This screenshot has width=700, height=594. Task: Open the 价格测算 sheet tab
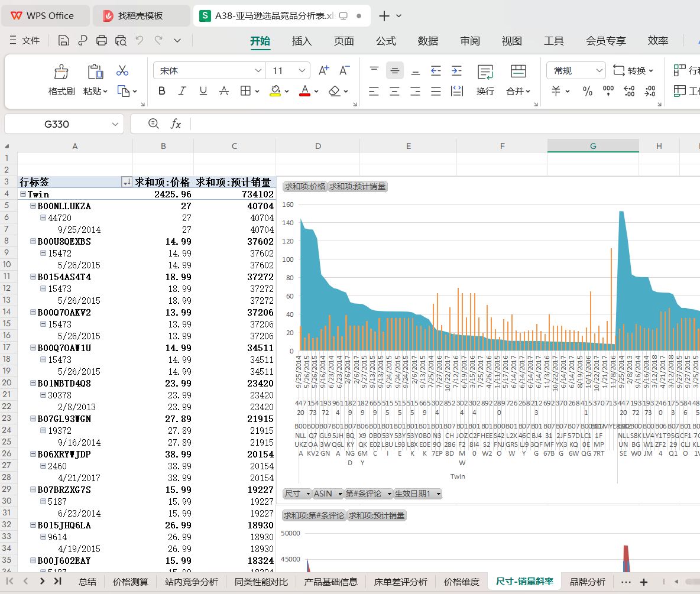pos(130,582)
